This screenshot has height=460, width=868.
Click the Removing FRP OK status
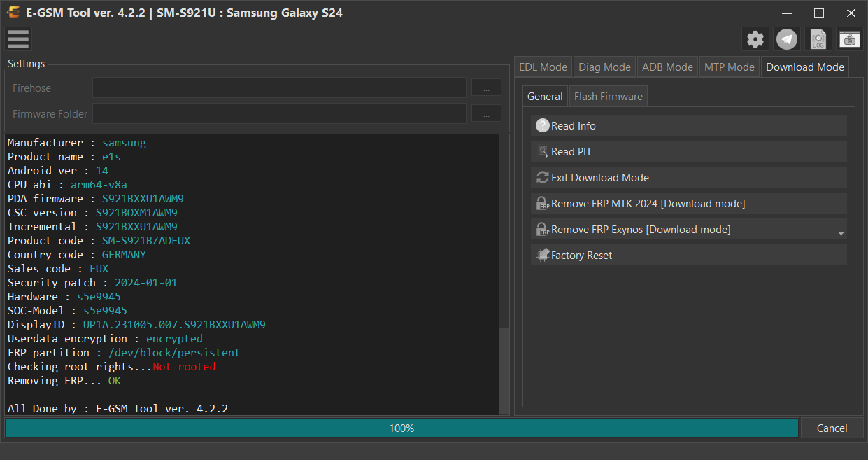coord(115,381)
